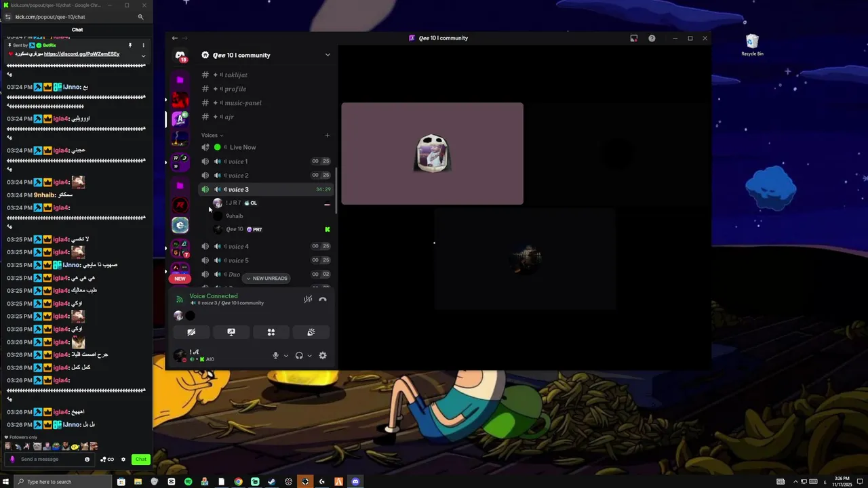
Task: Toggle noise suppression in Voice Connected panel
Action: click(308, 299)
